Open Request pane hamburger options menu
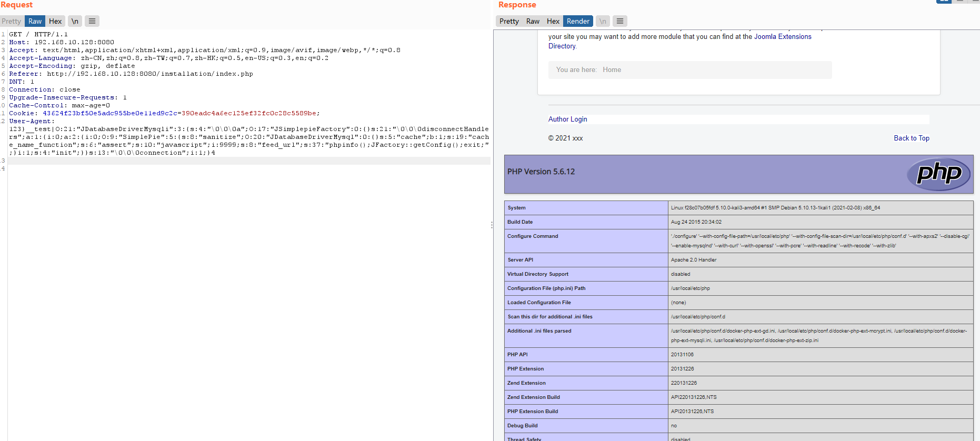The image size is (980, 441). click(92, 21)
